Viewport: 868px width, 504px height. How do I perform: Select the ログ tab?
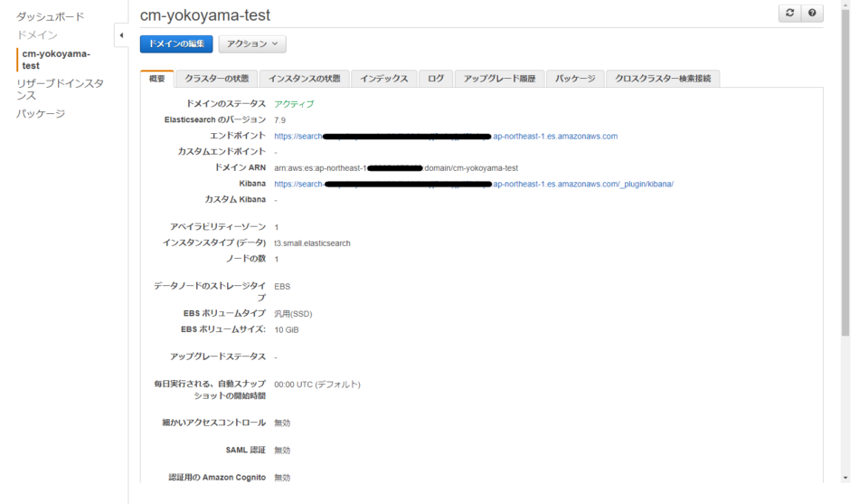pos(436,79)
